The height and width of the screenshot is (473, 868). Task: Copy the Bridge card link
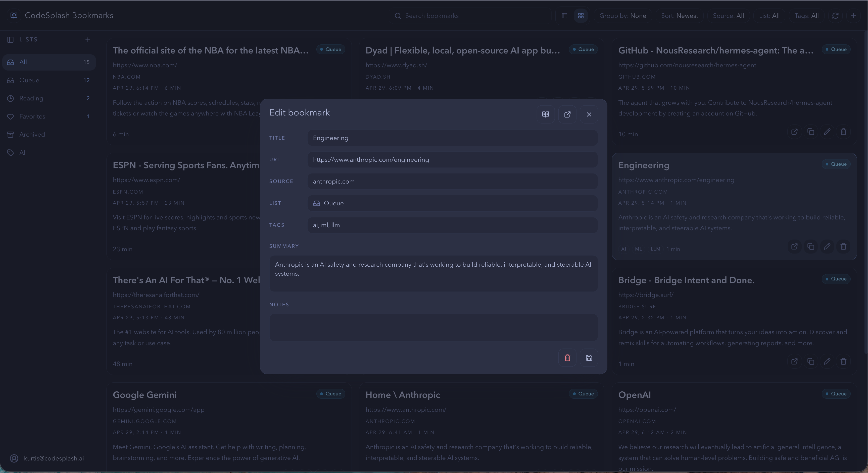(810, 361)
